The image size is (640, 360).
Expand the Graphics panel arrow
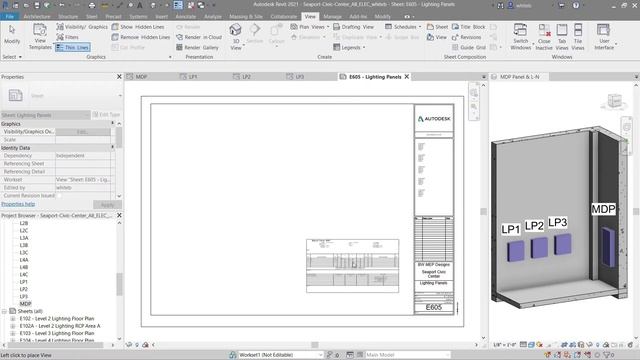[170, 57]
